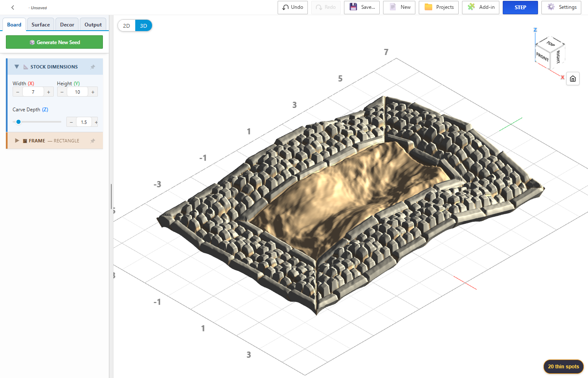Click the blue STEP button
588x378 pixels.
tap(520, 7)
